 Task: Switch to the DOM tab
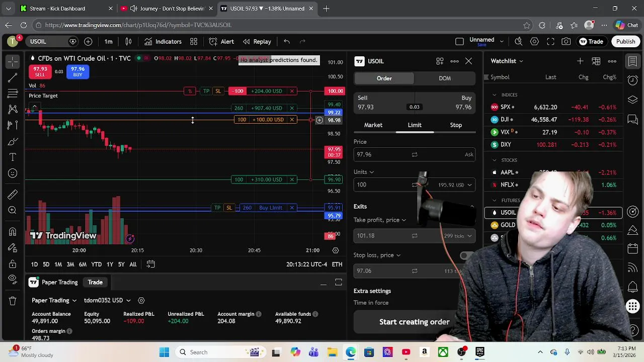point(445,78)
